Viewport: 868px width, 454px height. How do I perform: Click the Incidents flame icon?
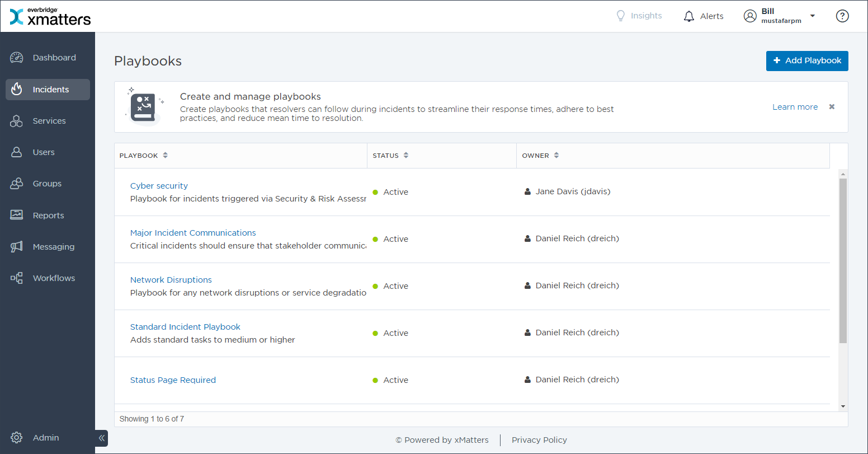17,90
